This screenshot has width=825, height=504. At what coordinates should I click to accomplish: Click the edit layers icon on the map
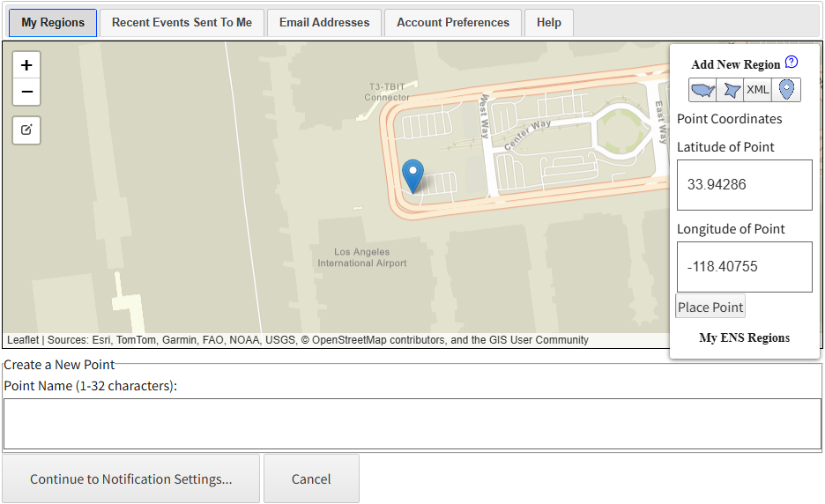(x=26, y=130)
